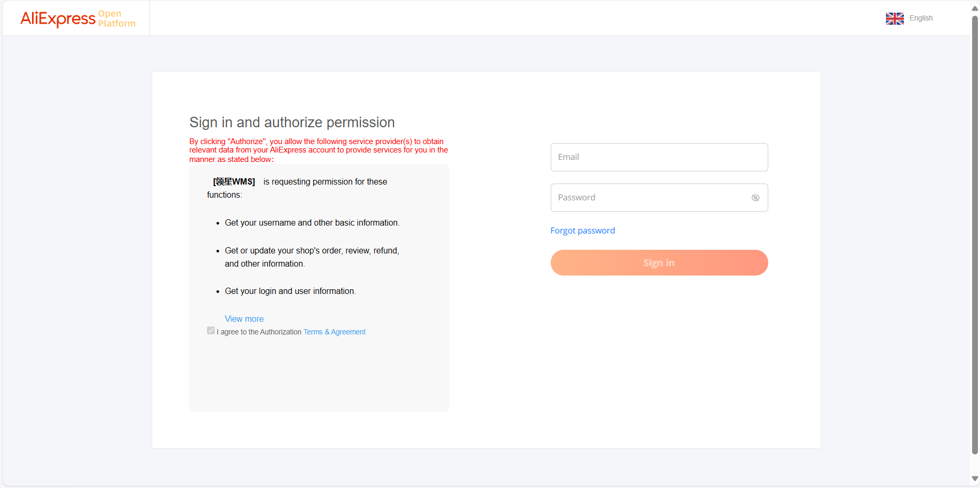Click the 领星WMS app name

[234, 181]
